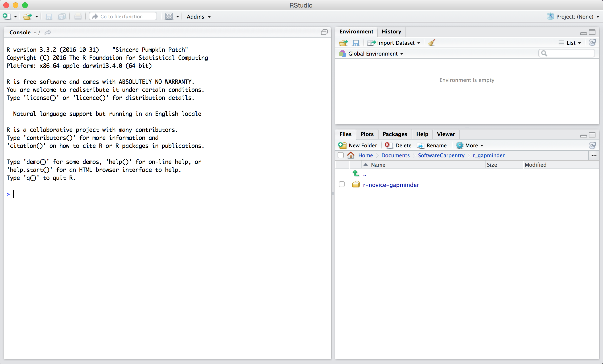Click the Packages tab in bottom-right panel
This screenshot has height=364, width=603.
click(395, 134)
